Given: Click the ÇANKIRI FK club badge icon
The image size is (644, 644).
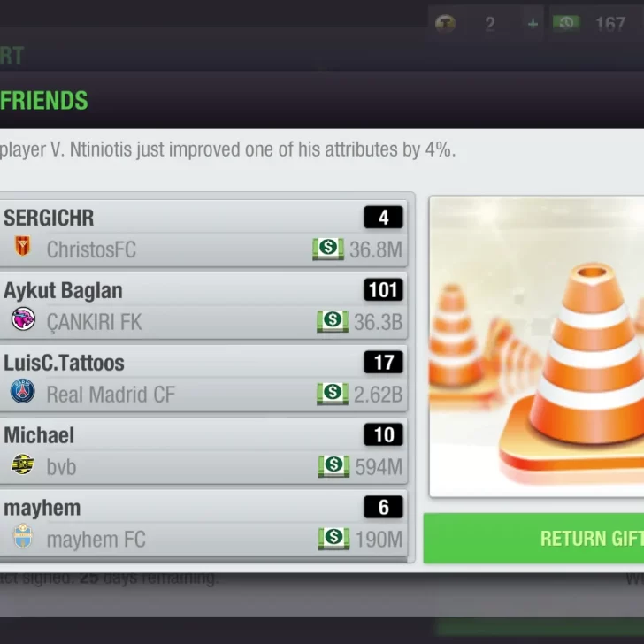Looking at the screenshot, I should coord(23,319).
